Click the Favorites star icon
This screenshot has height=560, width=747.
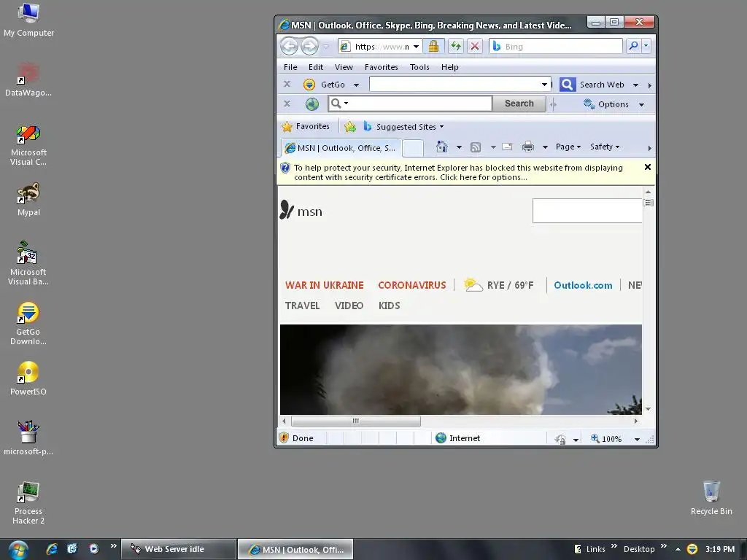287,127
